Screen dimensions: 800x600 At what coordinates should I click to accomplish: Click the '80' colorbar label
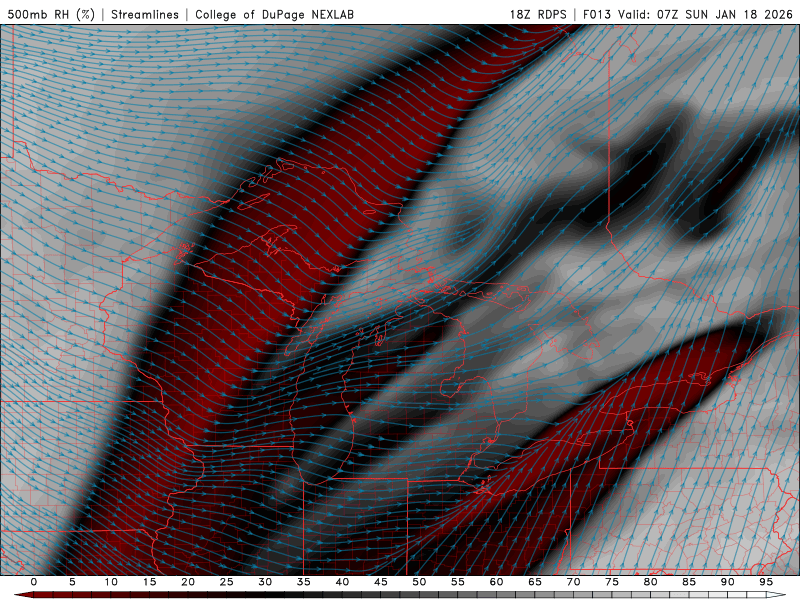651,582
